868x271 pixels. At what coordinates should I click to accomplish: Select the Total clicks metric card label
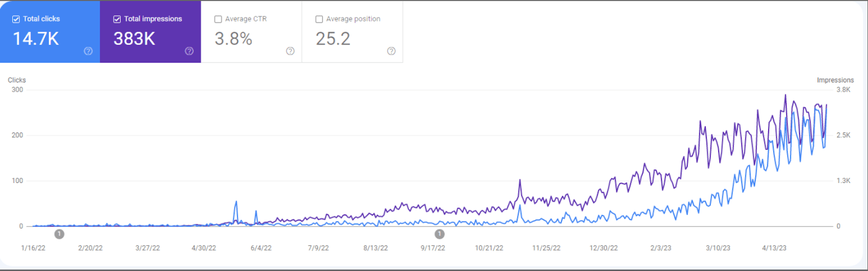[x=41, y=19]
